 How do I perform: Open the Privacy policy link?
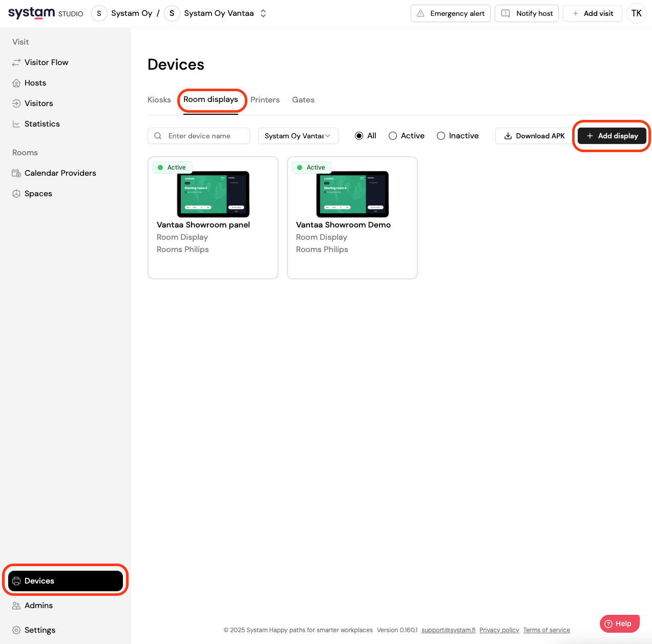(499, 630)
